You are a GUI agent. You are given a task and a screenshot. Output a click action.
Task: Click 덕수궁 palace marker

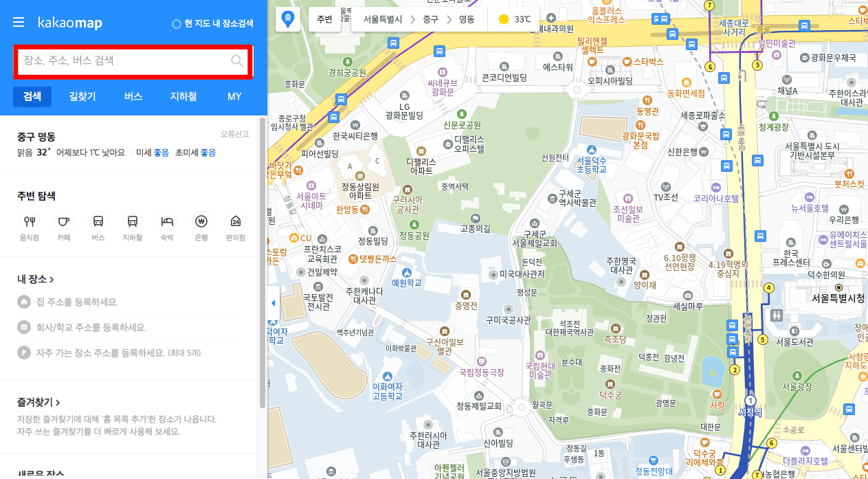tap(610, 384)
